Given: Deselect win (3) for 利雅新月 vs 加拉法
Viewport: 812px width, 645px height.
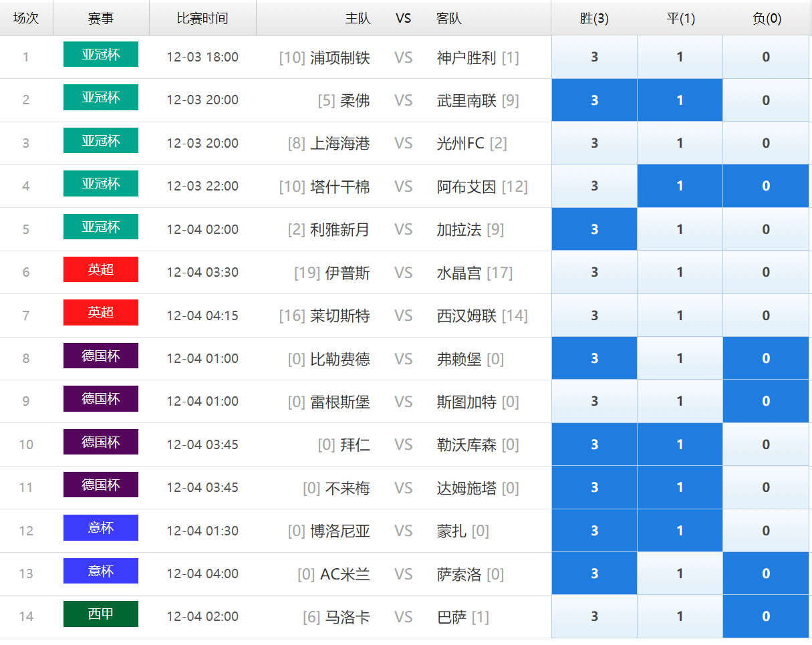Looking at the screenshot, I should tap(594, 229).
